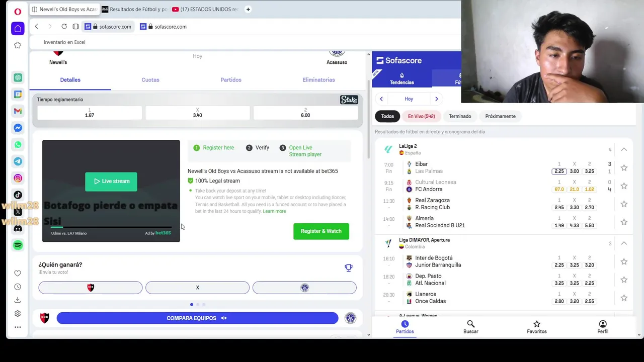Open Telegram in the sidebar

[18, 161]
